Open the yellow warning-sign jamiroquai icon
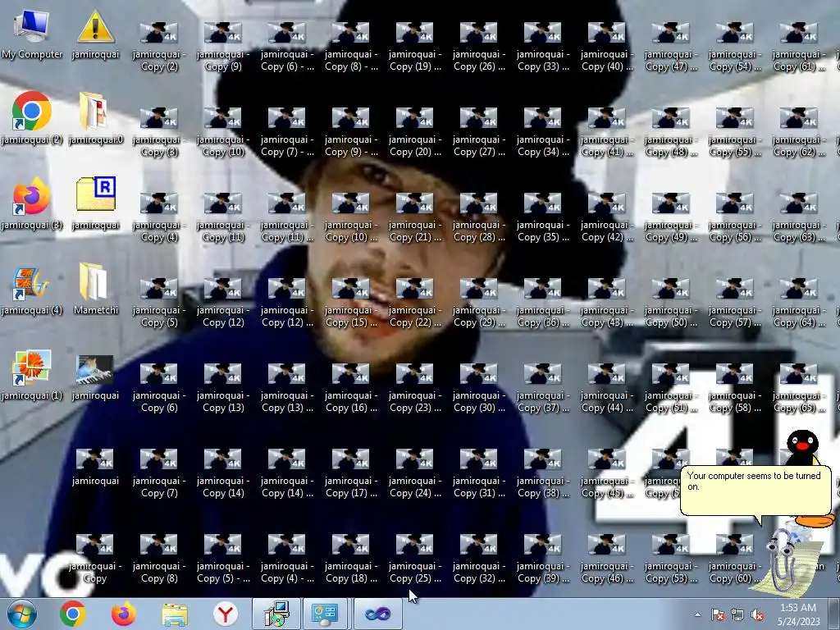Image resolution: width=840 pixels, height=630 pixels. [95, 35]
